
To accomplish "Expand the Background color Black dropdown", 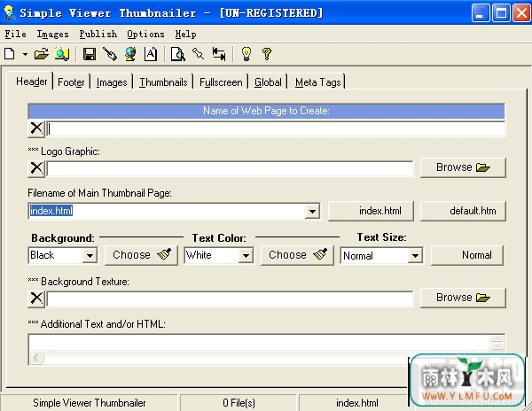I will [x=90, y=255].
